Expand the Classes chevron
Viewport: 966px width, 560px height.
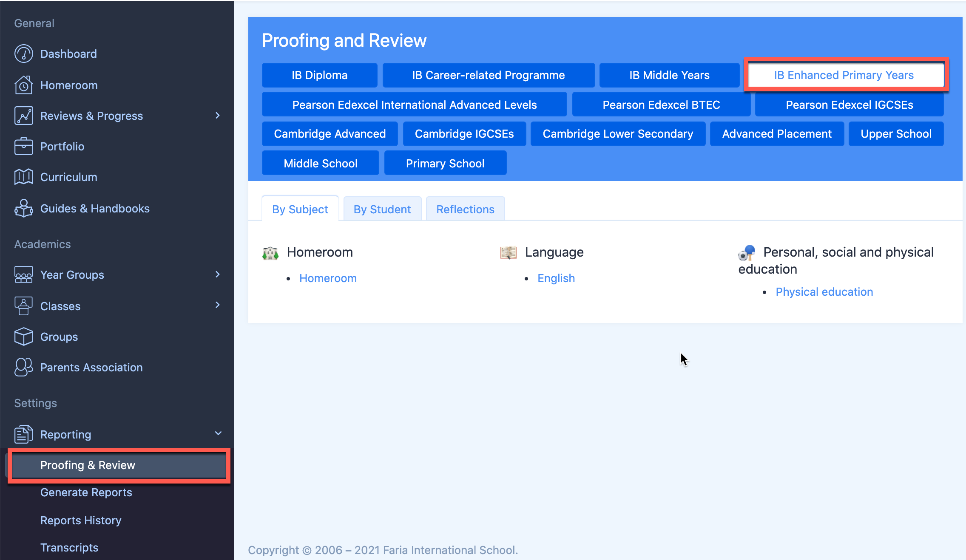[x=218, y=305]
